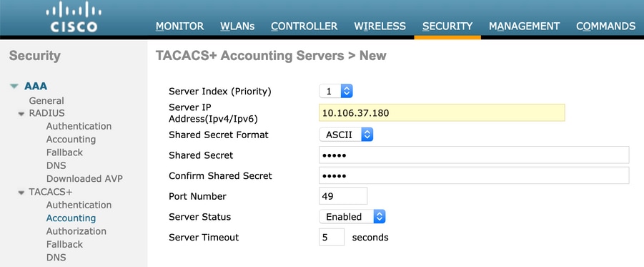Open TACACS+ Authorization settings
The height and width of the screenshot is (267, 644).
[x=76, y=231]
